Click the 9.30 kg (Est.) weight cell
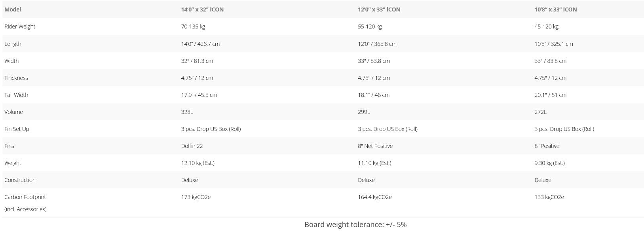 tap(549, 163)
